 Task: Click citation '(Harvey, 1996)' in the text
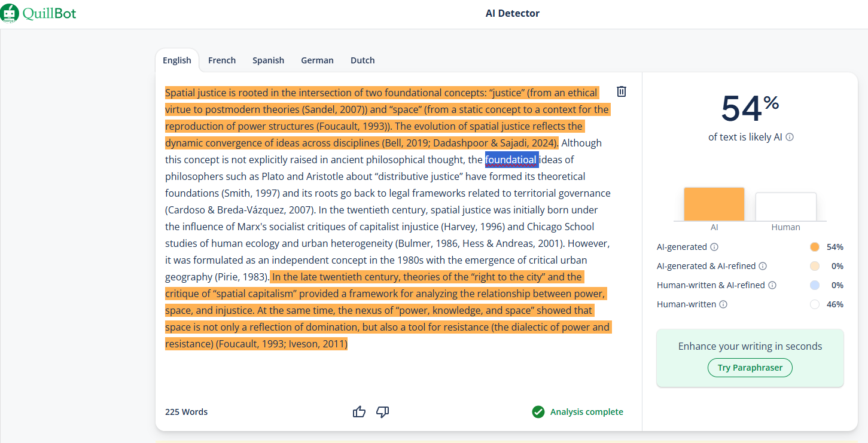point(473,227)
